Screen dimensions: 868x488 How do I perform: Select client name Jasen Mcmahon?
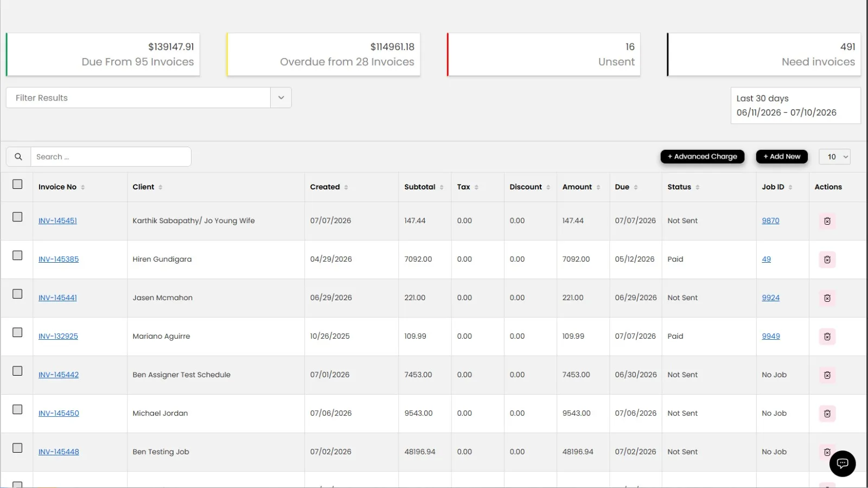163,298
